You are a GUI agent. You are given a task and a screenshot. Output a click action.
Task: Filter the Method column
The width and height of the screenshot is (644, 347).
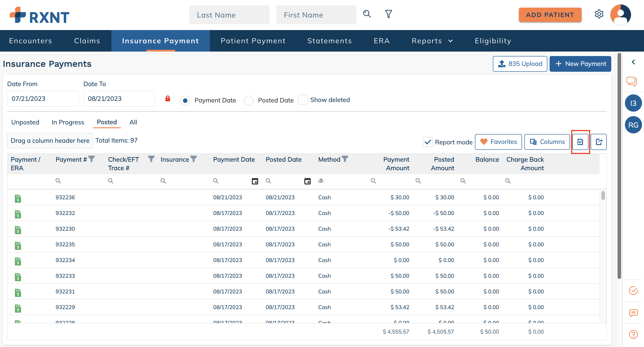(345, 159)
